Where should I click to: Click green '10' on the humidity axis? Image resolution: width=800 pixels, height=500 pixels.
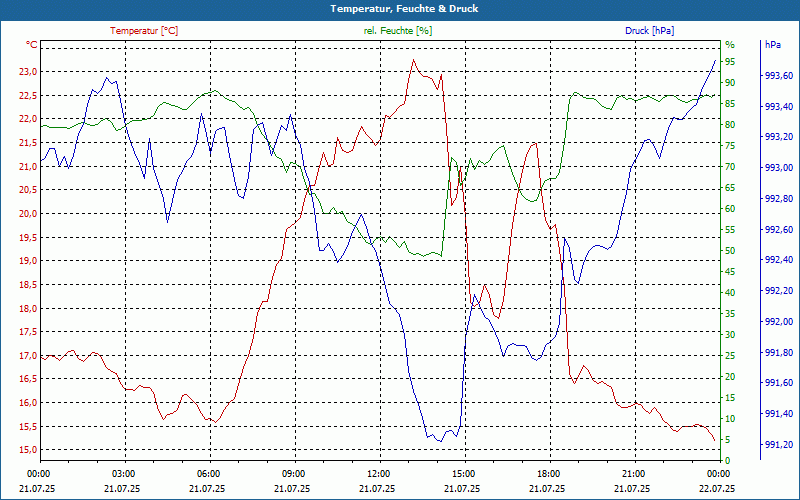click(730, 419)
